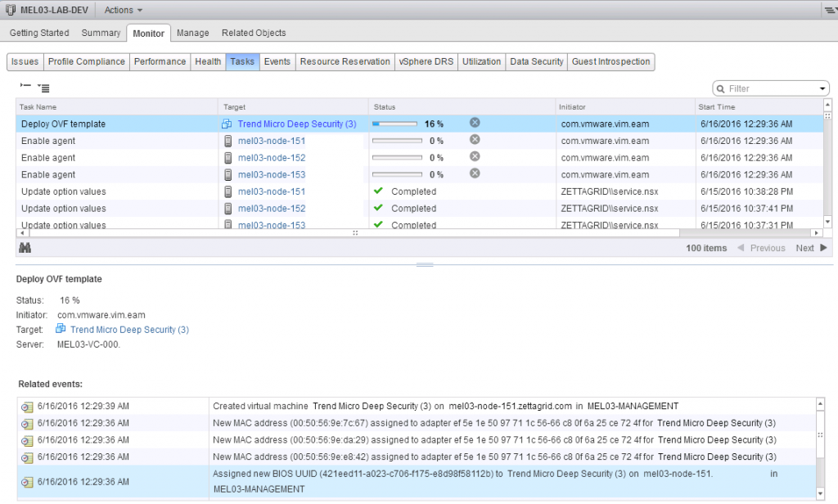
Task: Select the Created virtual machine event text
Action: tap(446, 406)
